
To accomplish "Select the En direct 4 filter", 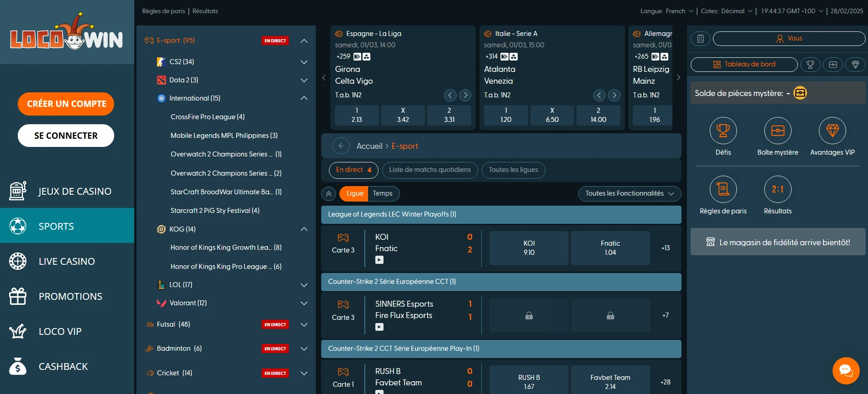I will coord(353,170).
